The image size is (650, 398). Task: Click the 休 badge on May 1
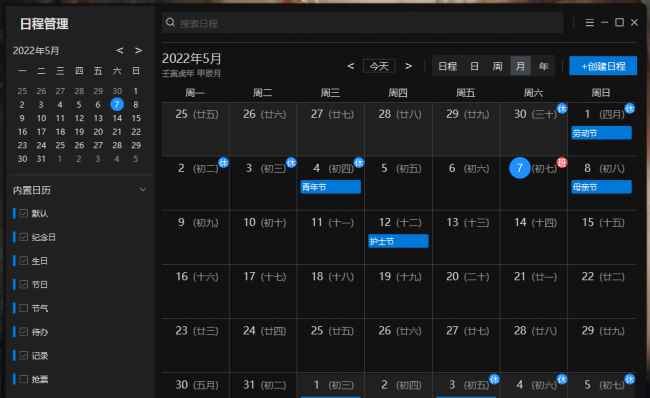pos(630,109)
